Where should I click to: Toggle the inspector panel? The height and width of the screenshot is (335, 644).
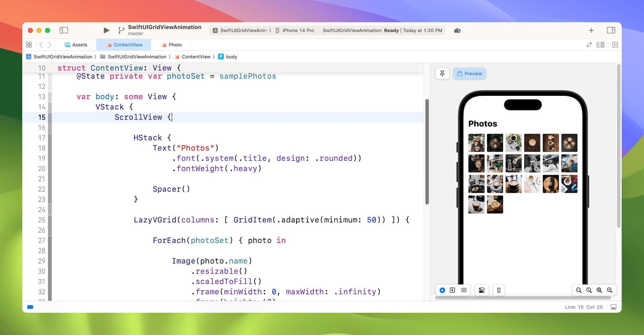(611, 30)
